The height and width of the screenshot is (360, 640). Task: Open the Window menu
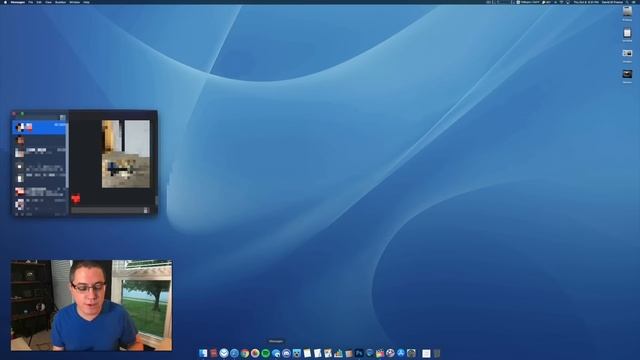(75, 2)
